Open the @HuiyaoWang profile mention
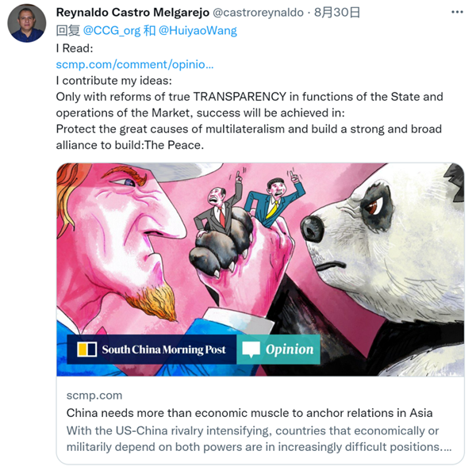 (198, 31)
